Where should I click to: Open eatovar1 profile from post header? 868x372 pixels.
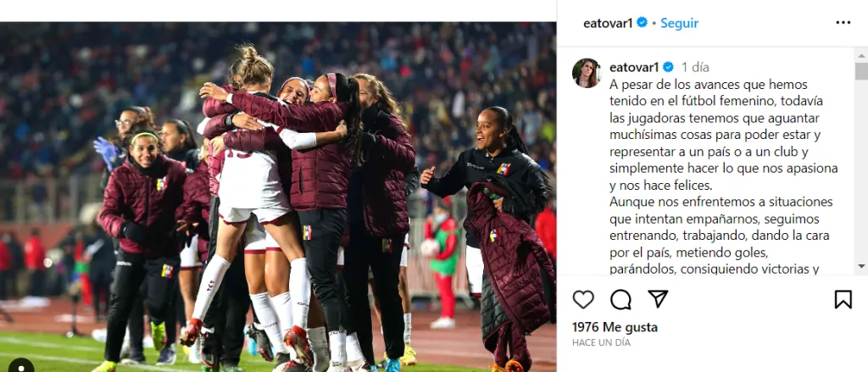(x=608, y=23)
